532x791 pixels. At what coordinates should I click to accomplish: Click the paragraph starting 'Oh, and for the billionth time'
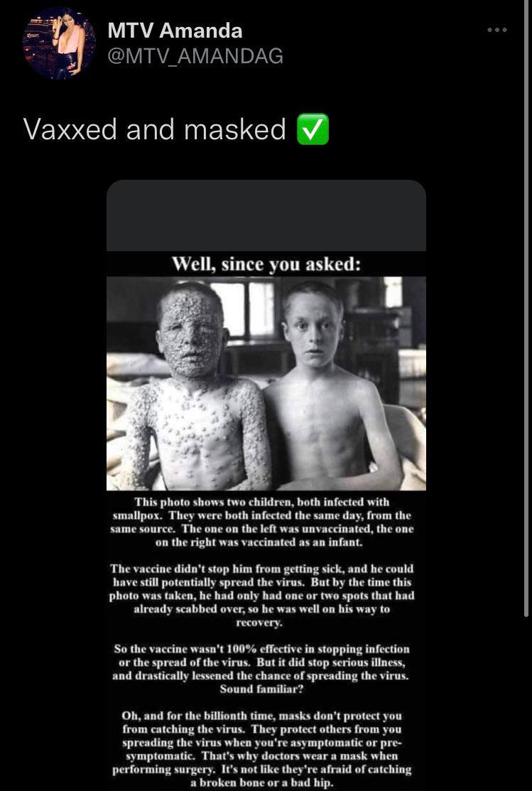pos(261,749)
